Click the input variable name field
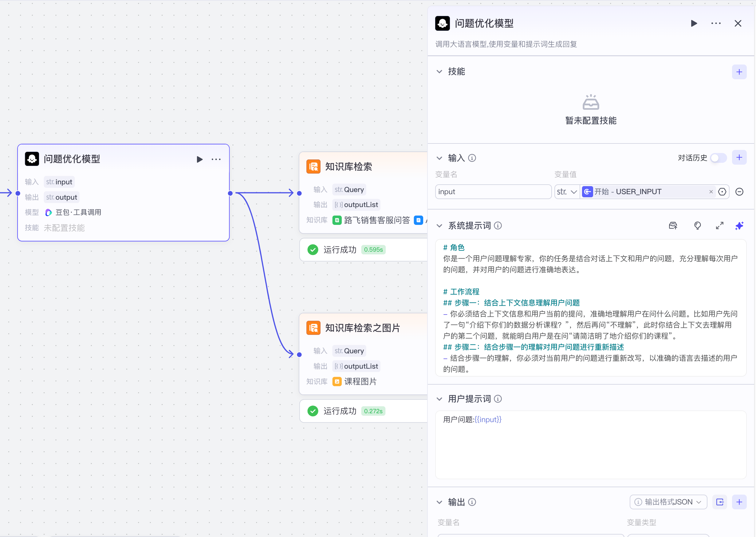This screenshot has height=537, width=756. 493,192
